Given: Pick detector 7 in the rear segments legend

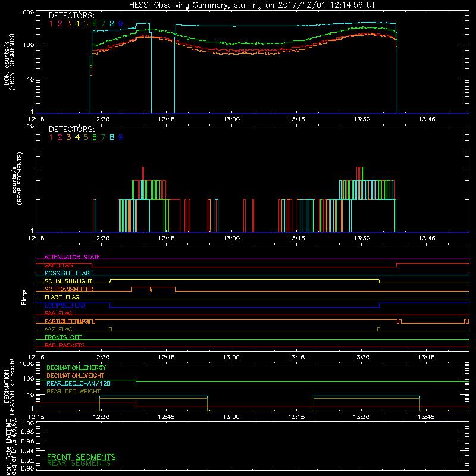Looking at the screenshot, I should (103, 137).
